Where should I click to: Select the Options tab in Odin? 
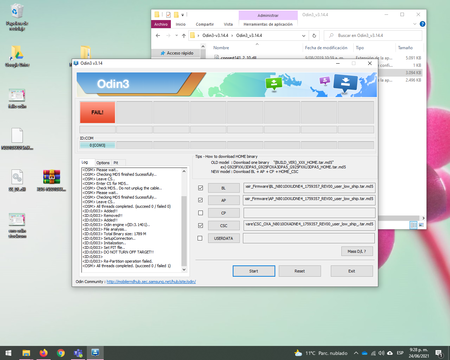[x=103, y=163]
